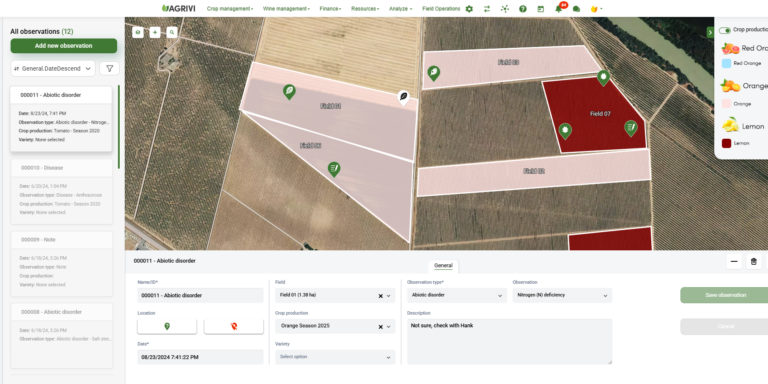Viewport: 768px width, 384px height.
Task: Open the Resources menu
Action: (365, 9)
